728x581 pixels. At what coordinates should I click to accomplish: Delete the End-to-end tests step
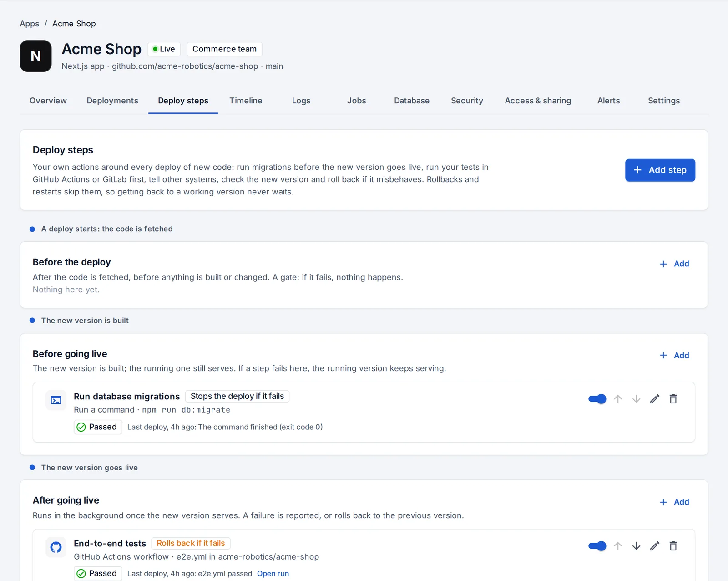pyautogui.click(x=673, y=546)
